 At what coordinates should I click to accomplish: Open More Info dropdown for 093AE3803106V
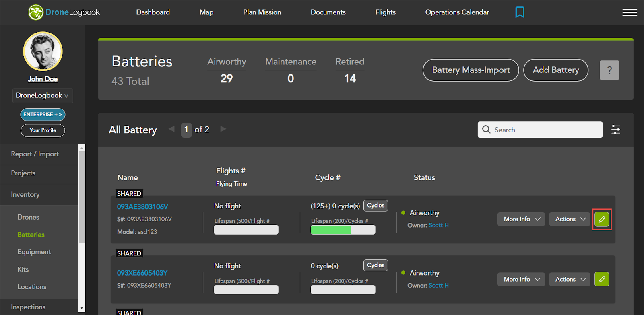[521, 219]
